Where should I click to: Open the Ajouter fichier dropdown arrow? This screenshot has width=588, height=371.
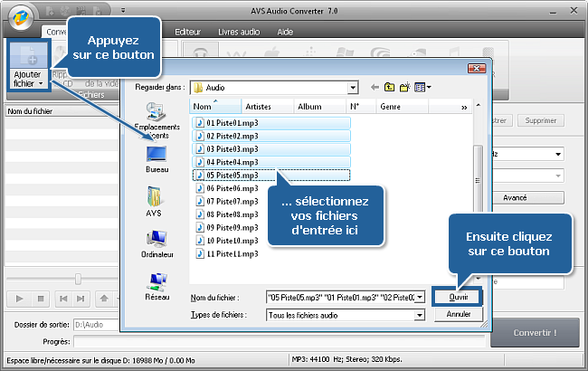41,83
